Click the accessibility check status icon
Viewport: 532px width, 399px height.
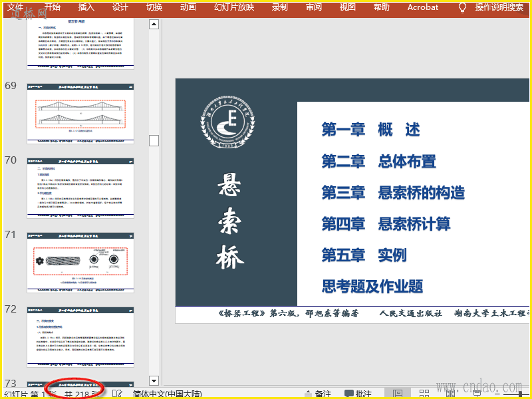point(117,394)
